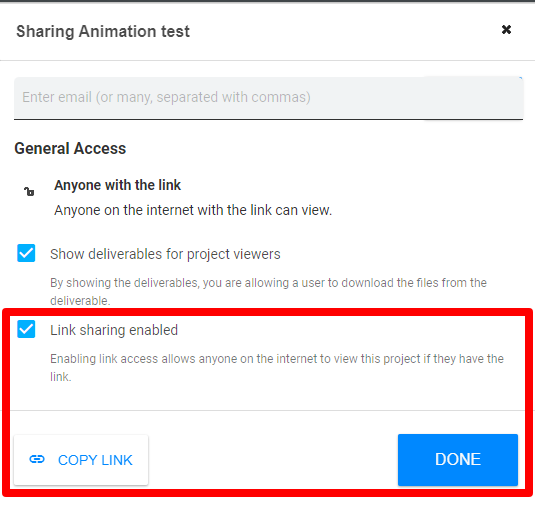Click the COPY LINK text label
The image size is (535, 507).
95,460
